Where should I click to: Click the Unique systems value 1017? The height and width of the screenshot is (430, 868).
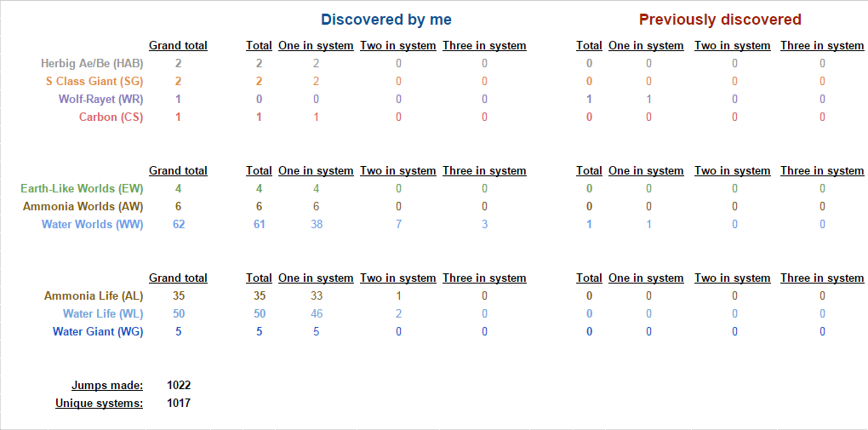179,403
